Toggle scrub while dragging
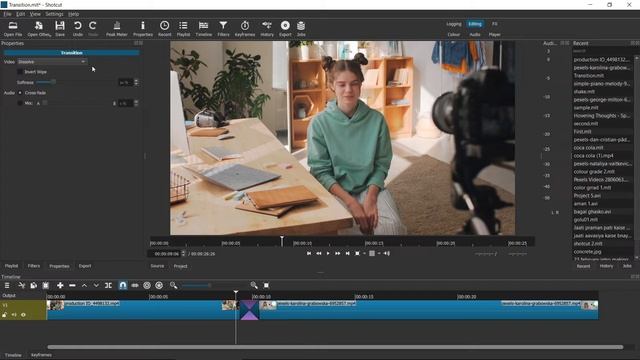640x360 pixels. point(135,285)
